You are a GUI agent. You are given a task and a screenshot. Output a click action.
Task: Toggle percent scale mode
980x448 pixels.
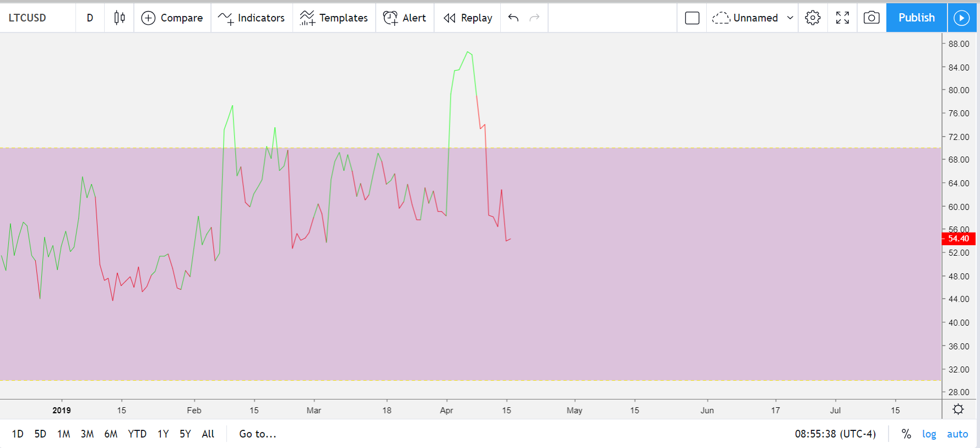906,434
